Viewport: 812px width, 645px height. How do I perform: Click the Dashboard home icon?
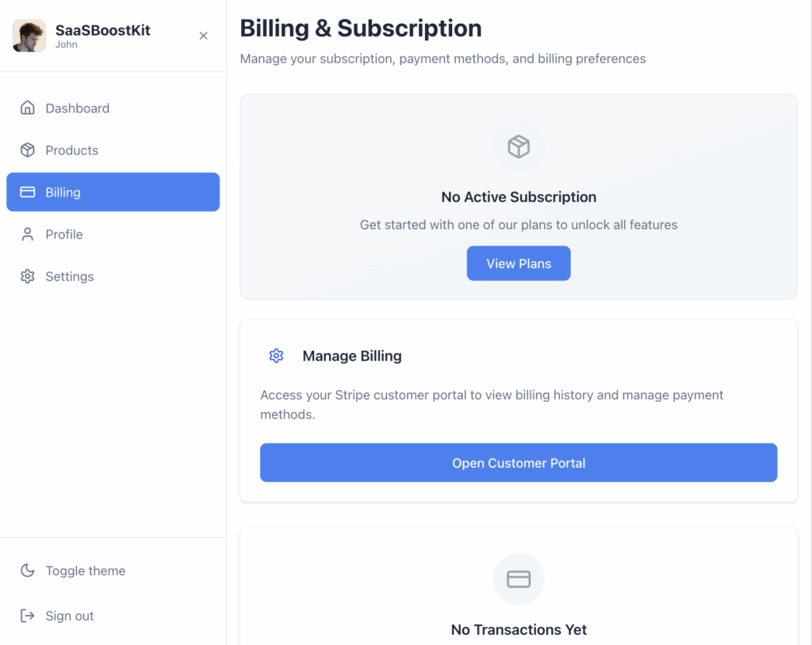28,109
